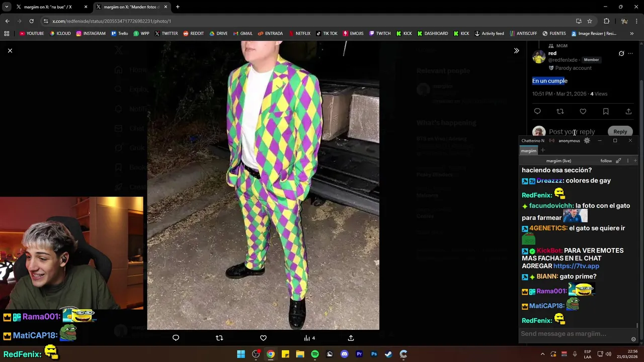This screenshot has height=362, width=644.
Task: Open the browser extensions icon
Action: tap(606, 21)
